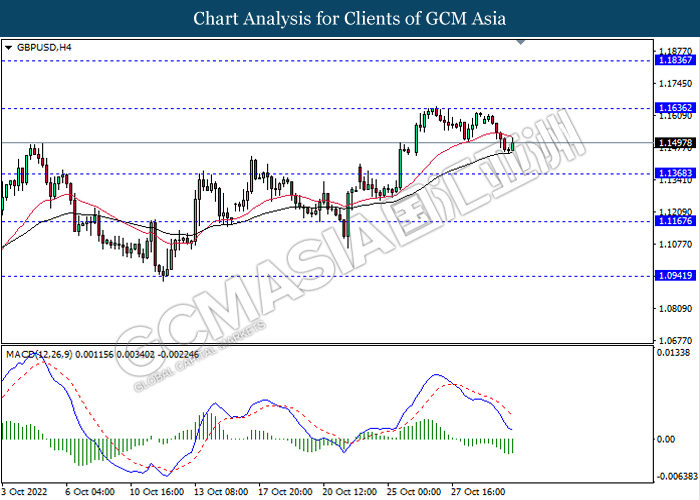700x500 pixels.
Task: Select the MACD histogram value -0.002246
Action: [179, 355]
